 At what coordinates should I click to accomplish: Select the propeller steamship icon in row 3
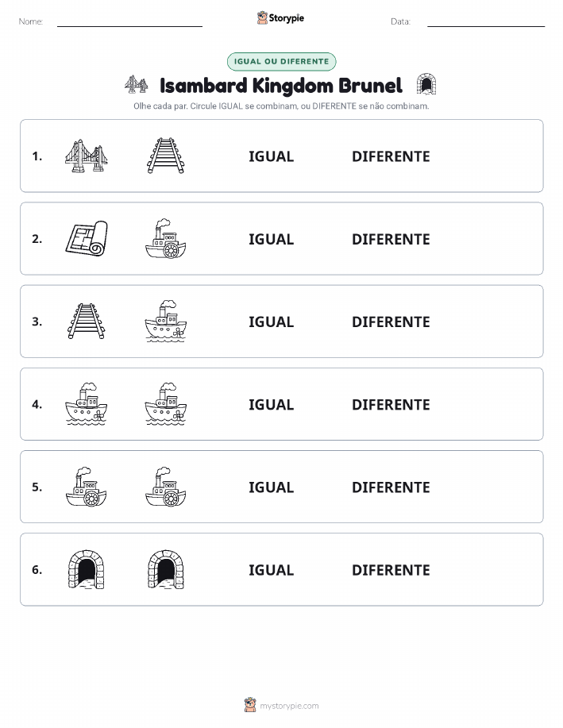166,322
